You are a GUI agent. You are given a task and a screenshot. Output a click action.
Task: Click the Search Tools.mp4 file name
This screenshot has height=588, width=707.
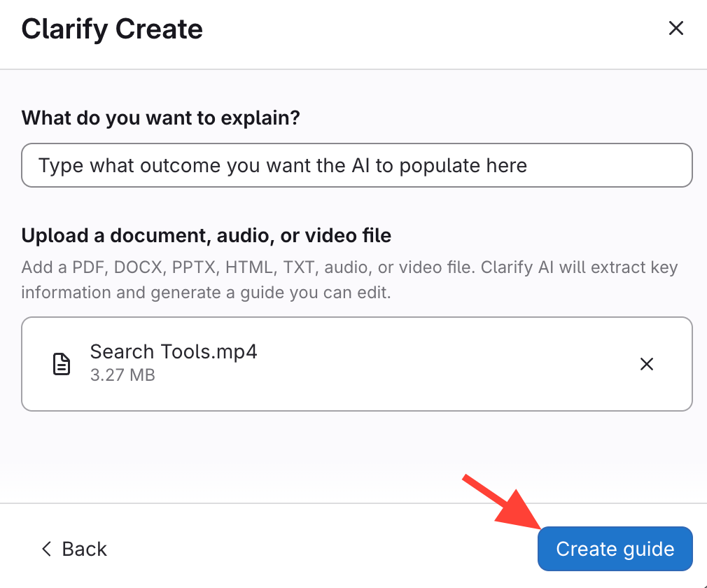point(174,351)
